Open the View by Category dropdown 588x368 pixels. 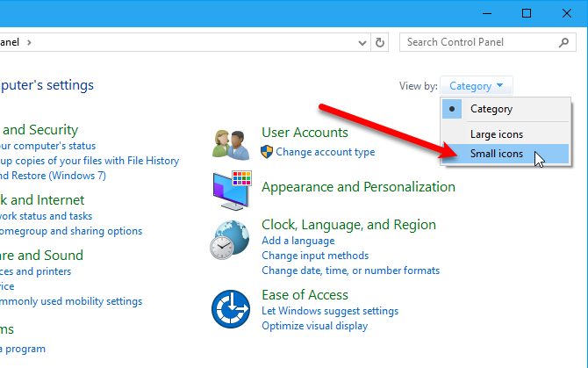pyautogui.click(x=477, y=86)
